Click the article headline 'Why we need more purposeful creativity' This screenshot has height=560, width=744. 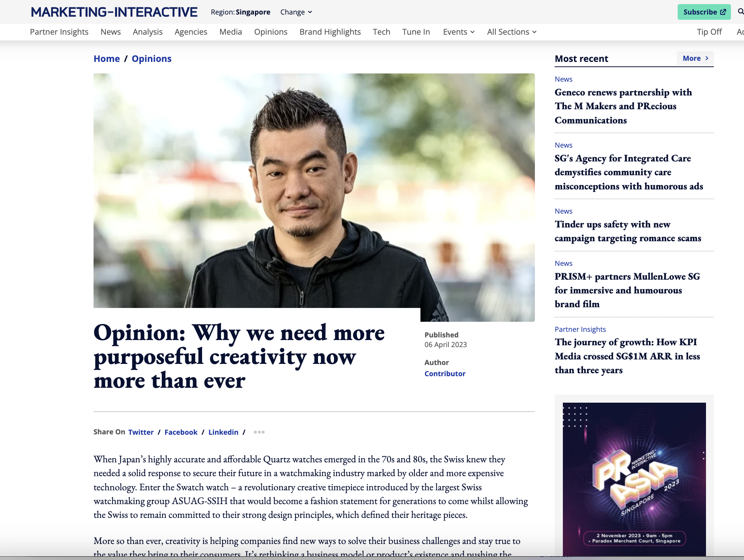pyautogui.click(x=239, y=356)
